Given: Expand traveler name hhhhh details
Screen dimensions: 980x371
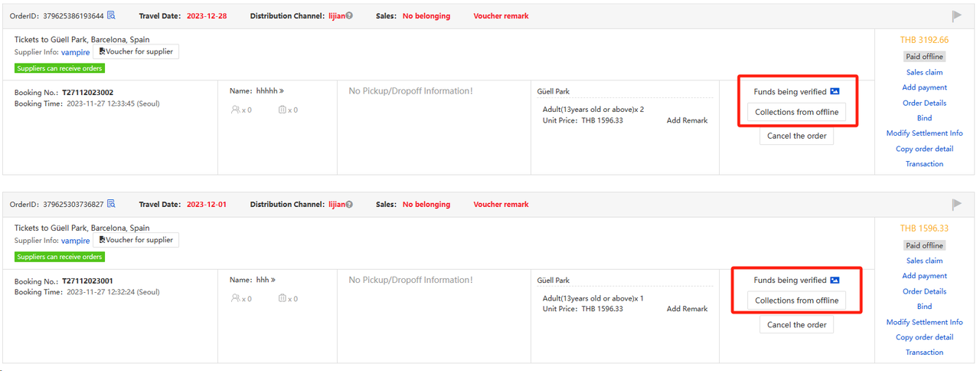Looking at the screenshot, I should tap(282, 91).
